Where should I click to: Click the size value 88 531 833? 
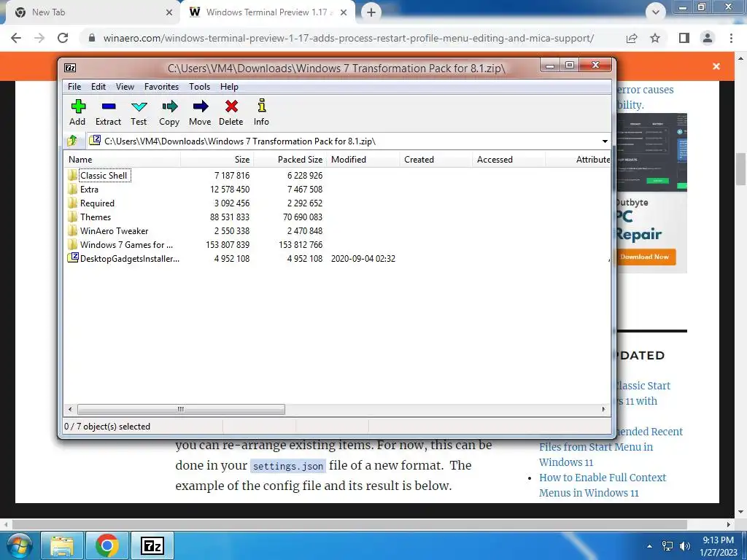230,217
